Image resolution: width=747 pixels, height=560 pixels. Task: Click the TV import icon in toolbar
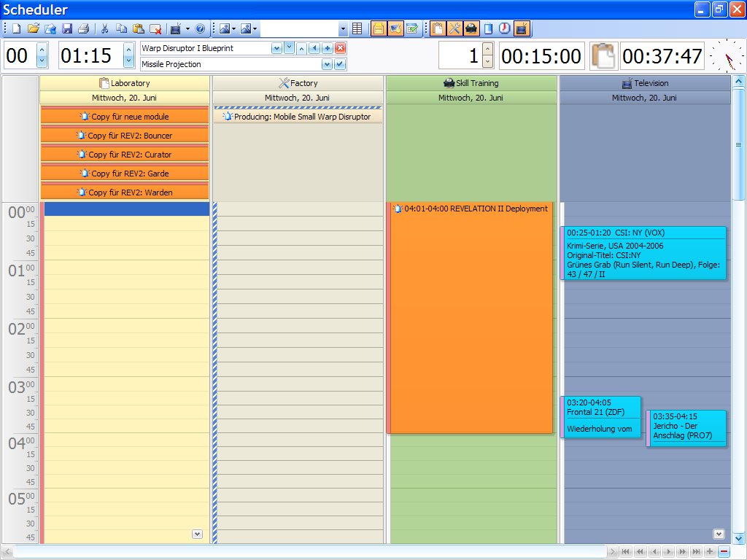176,29
